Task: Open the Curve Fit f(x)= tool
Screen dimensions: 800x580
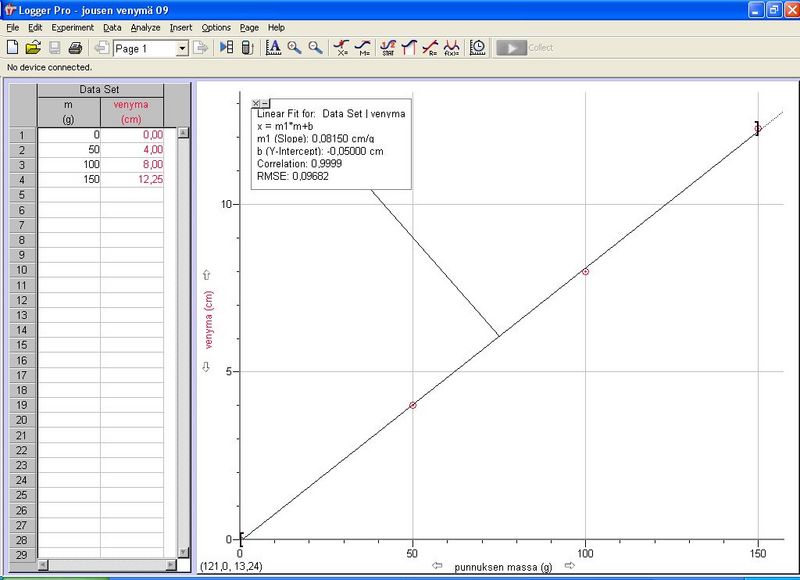Action: click(x=451, y=48)
